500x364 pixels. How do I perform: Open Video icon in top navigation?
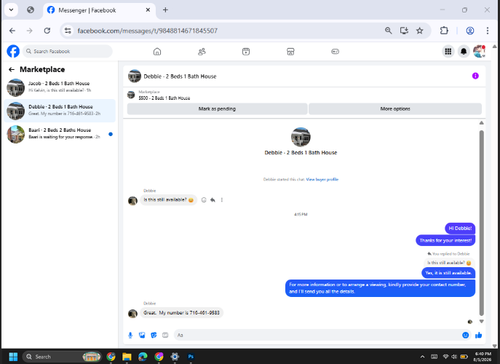point(246,51)
